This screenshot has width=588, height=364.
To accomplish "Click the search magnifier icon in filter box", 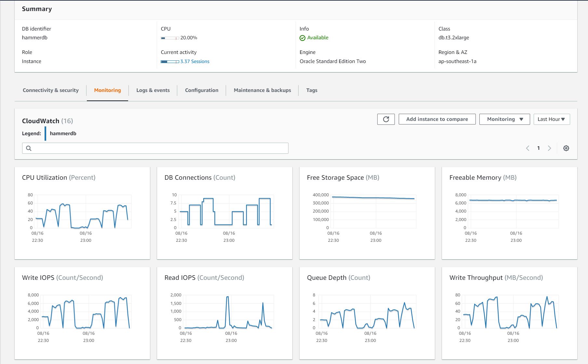I will 29,148.
